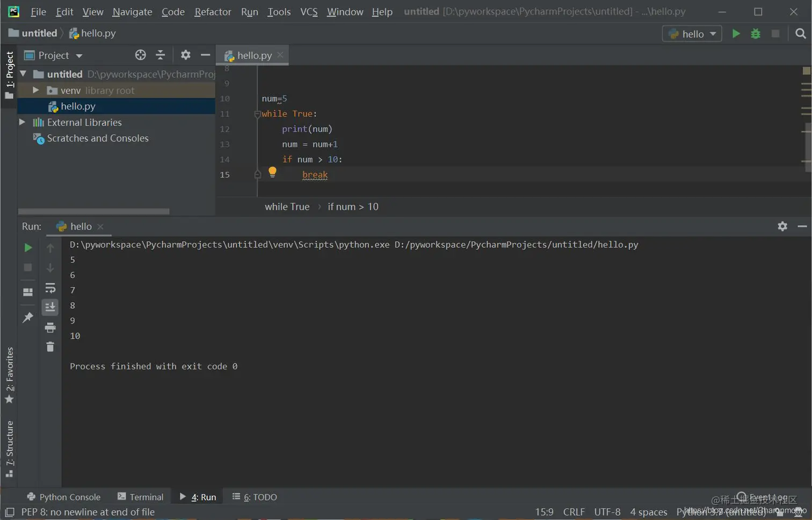This screenshot has height=520, width=812.
Task: Expand the venv folder
Action: point(35,90)
